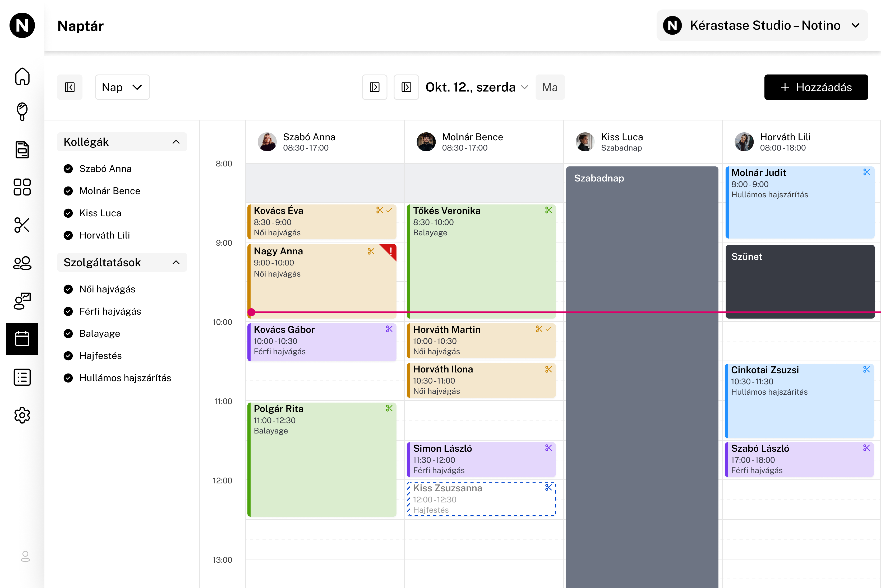Image resolution: width=881 pixels, height=588 pixels.
Task: Click scissors icon on Kovács Gábor appointment
Action: tap(389, 329)
